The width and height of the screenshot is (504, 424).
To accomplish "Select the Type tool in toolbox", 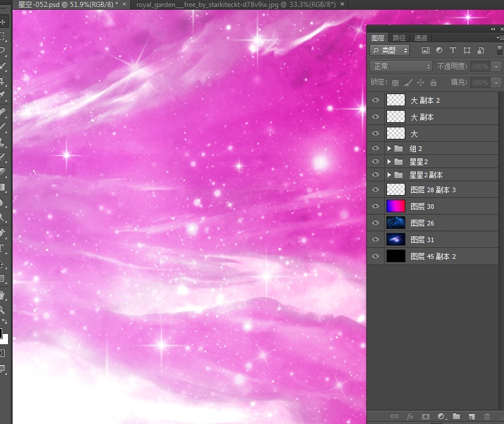I will coord(2,248).
